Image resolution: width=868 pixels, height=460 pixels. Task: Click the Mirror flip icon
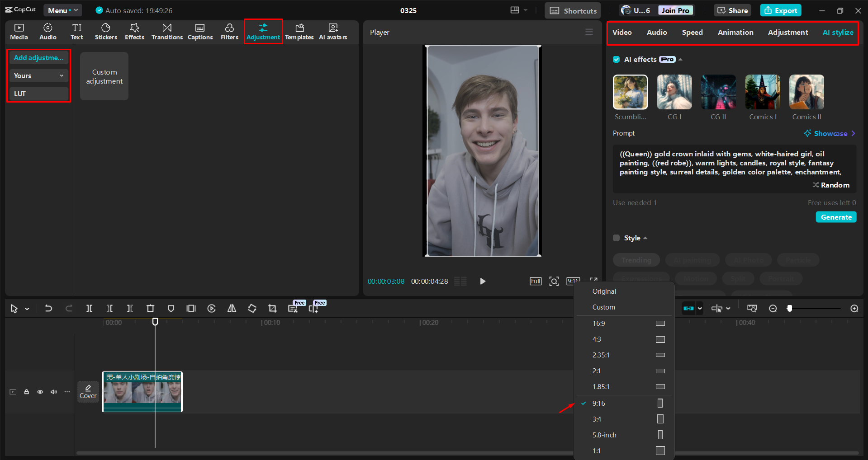coord(232,308)
